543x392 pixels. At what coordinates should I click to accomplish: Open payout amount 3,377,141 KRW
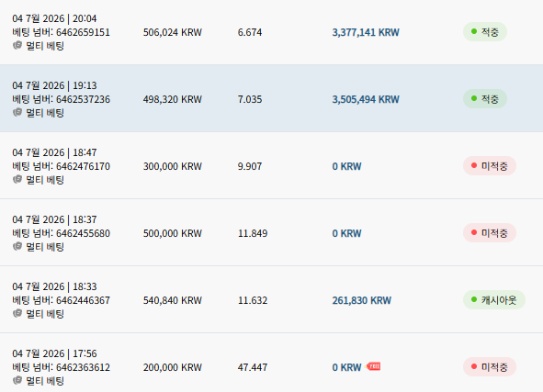[366, 32]
